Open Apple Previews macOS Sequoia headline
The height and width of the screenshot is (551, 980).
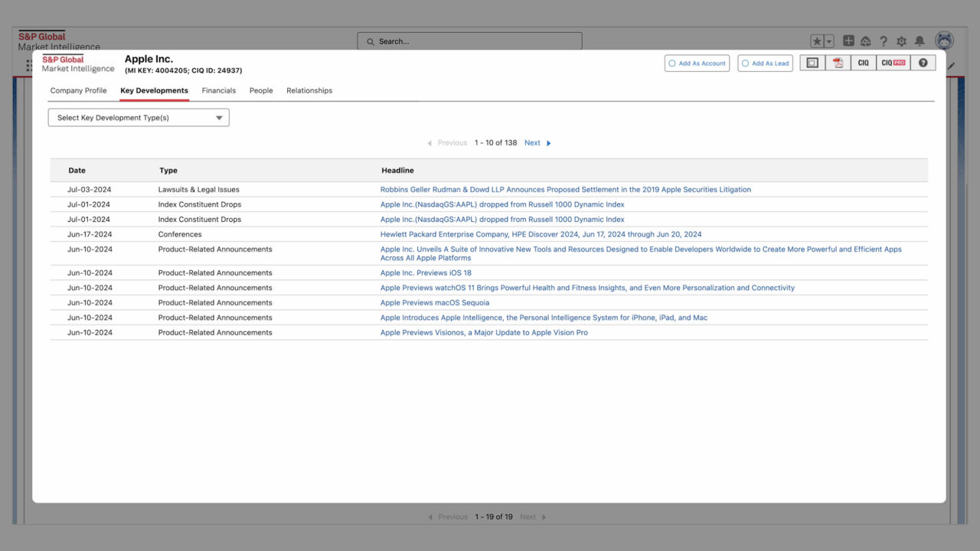[435, 303]
